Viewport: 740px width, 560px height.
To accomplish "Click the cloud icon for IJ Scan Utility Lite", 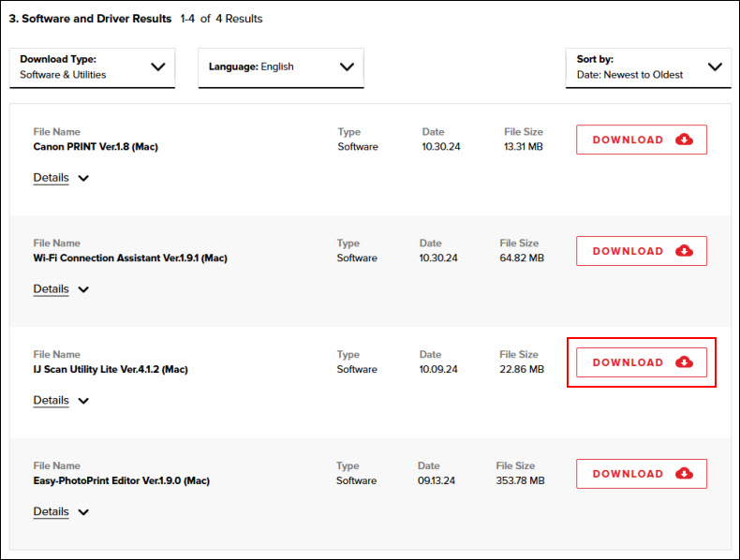I will pyautogui.click(x=684, y=362).
